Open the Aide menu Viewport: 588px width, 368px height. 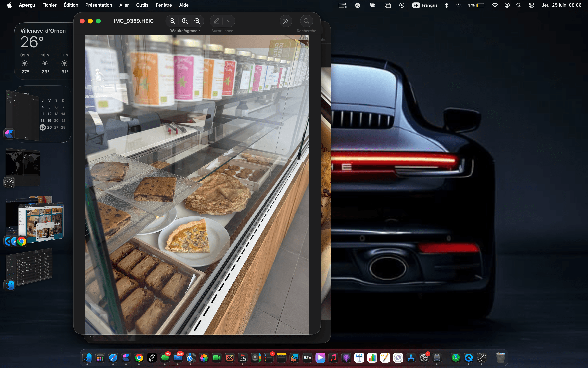pyautogui.click(x=184, y=5)
